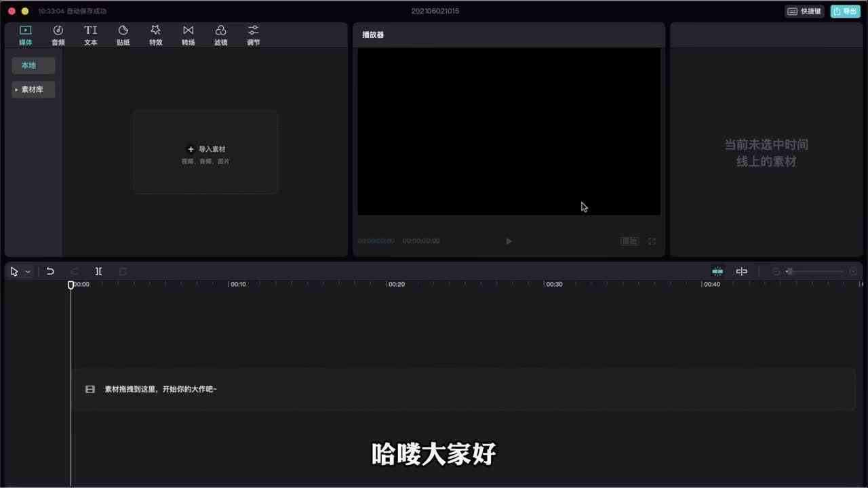868x488 pixels.
Task: Click the timeline playhead handle
Action: coord(71,285)
